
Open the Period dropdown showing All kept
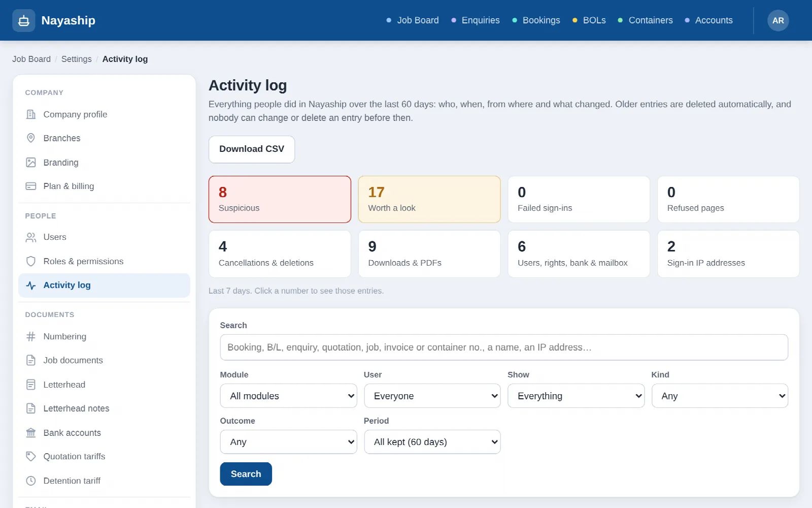pos(432,442)
